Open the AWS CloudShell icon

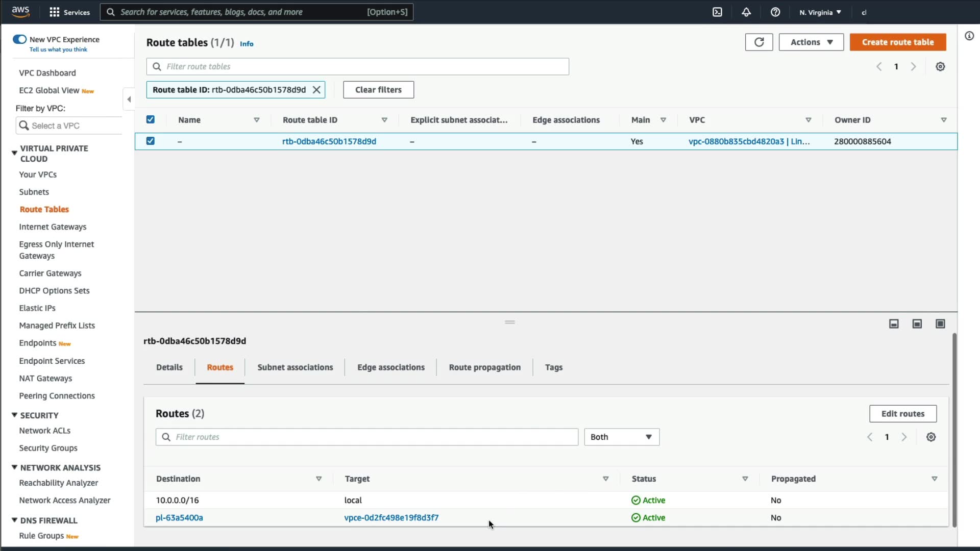click(x=717, y=12)
